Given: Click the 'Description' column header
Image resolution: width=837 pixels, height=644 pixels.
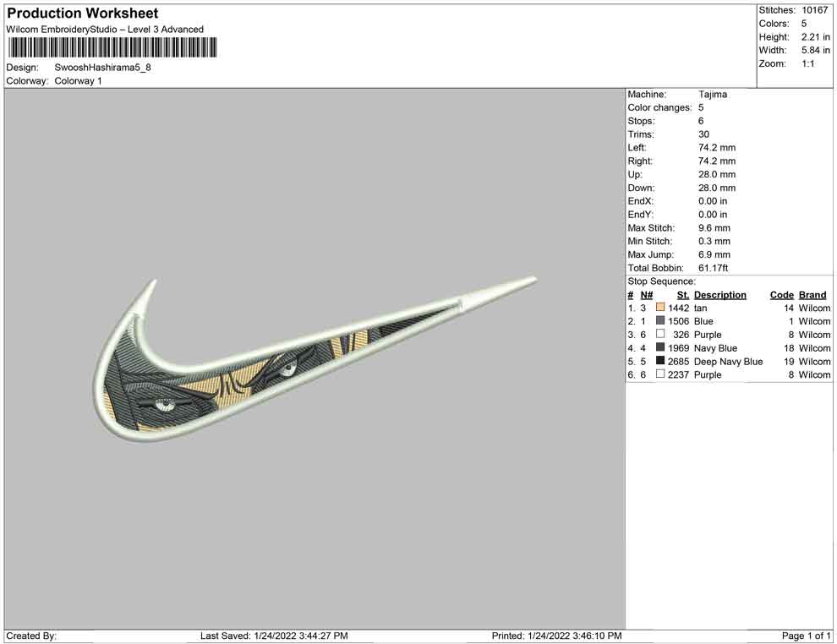Looking at the screenshot, I should pyautogui.click(x=719, y=295).
